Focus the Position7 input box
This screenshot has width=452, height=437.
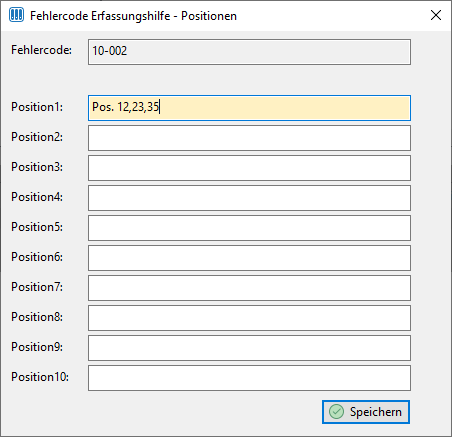pyautogui.click(x=249, y=288)
